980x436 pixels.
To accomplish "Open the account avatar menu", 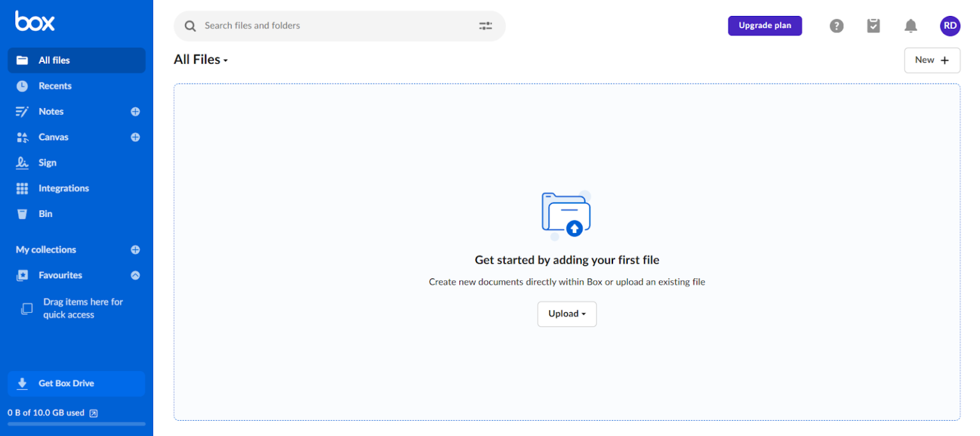I will click(x=950, y=26).
